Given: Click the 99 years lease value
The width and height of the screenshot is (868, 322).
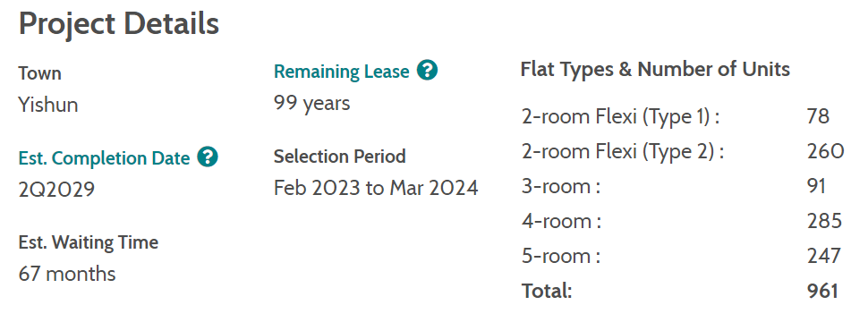Looking at the screenshot, I should [x=312, y=103].
